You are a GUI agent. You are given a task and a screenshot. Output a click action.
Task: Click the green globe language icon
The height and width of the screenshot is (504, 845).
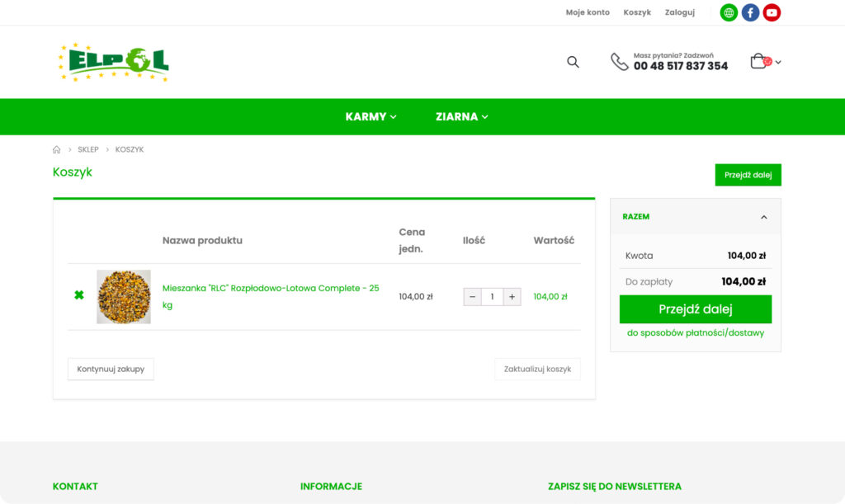point(729,12)
